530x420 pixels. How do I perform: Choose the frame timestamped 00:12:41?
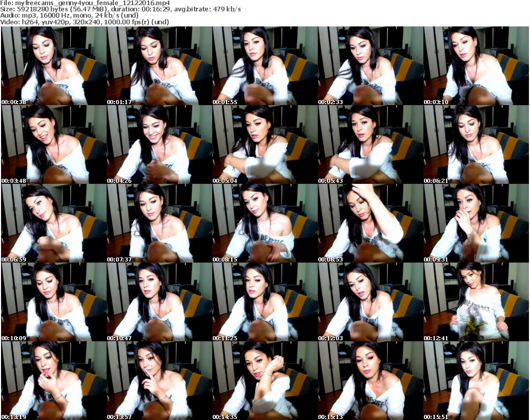pyautogui.click(x=476, y=302)
